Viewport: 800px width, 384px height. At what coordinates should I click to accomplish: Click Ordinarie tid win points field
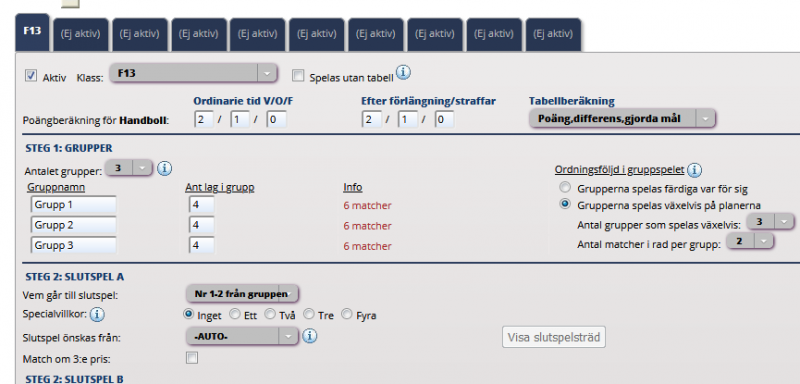click(203, 119)
